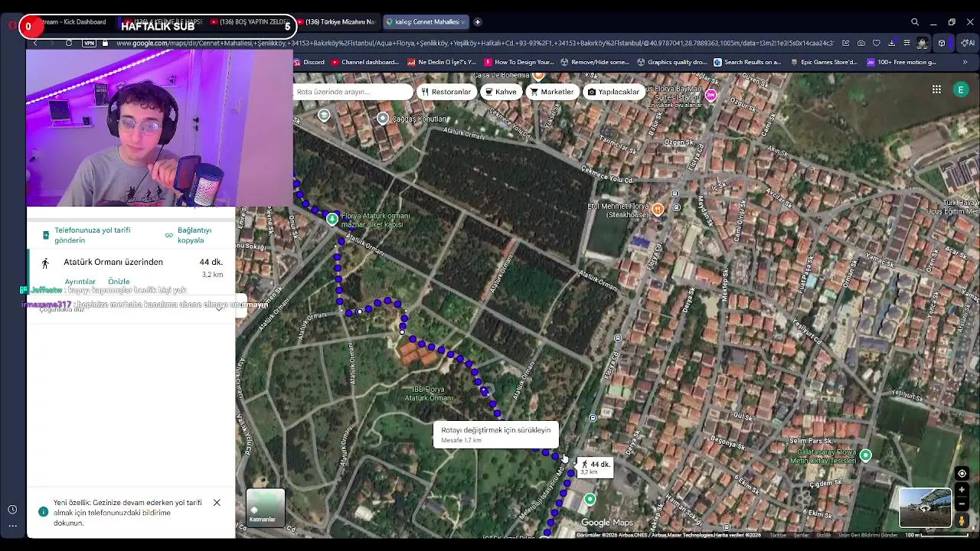Click the walking person icon on the route

click(45, 263)
